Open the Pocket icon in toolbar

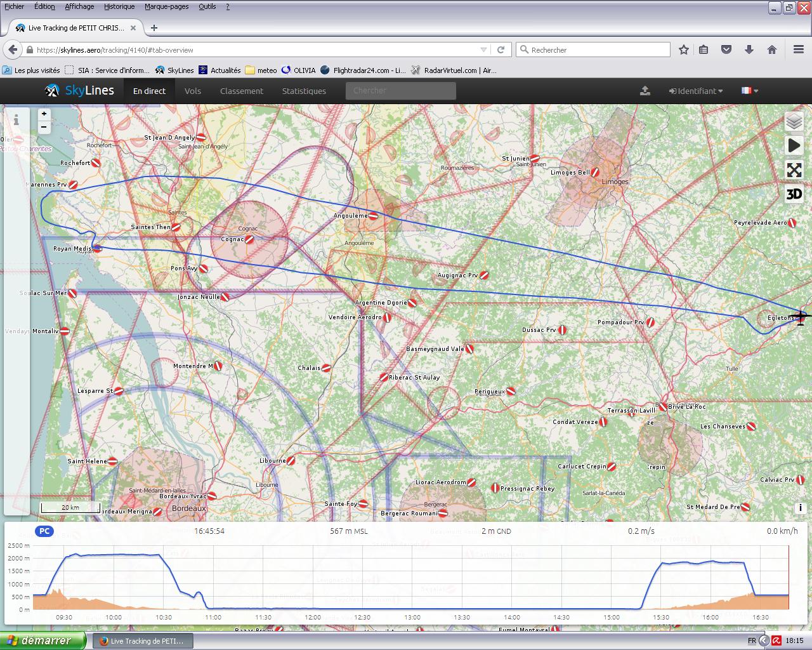click(726, 50)
